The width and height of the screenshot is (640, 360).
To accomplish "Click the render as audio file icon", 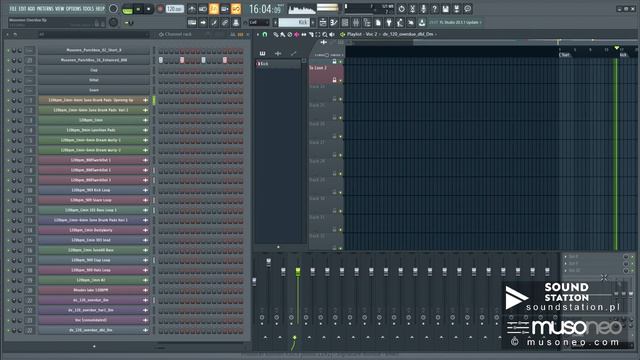I will (457, 9).
